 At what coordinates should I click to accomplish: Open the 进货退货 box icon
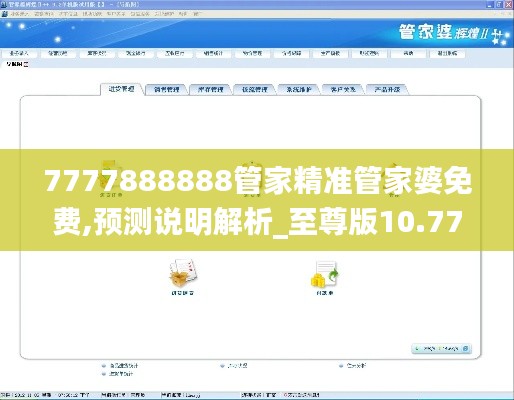tap(183, 273)
